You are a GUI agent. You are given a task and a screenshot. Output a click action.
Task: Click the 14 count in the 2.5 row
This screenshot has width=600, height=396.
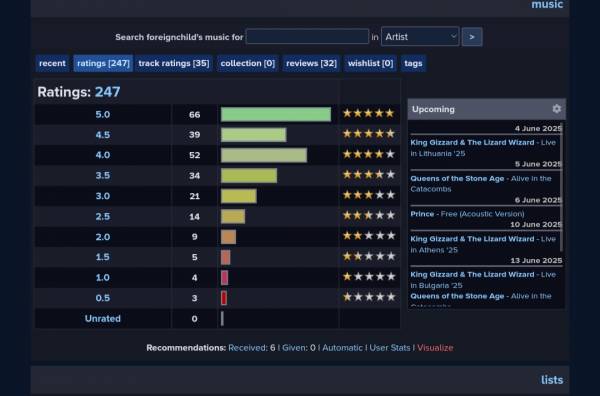click(194, 217)
